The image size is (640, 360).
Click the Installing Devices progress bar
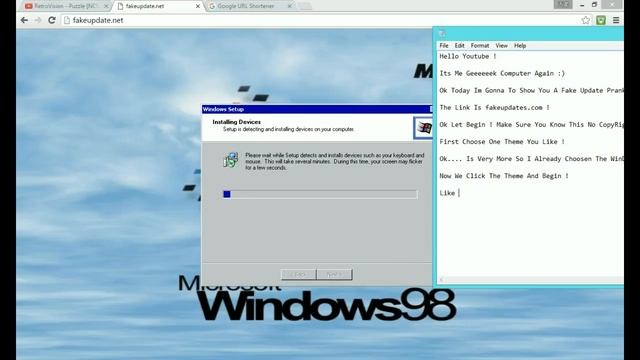320,194
